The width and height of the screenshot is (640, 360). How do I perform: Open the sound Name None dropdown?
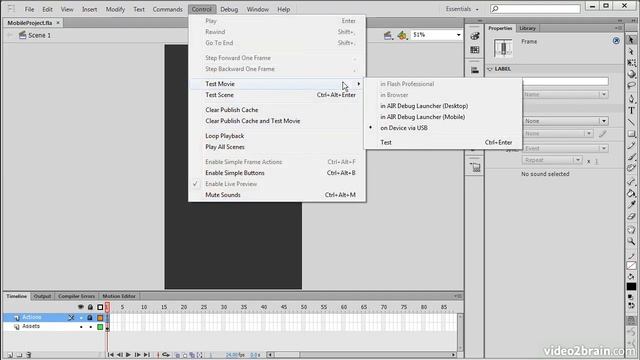coord(604,121)
